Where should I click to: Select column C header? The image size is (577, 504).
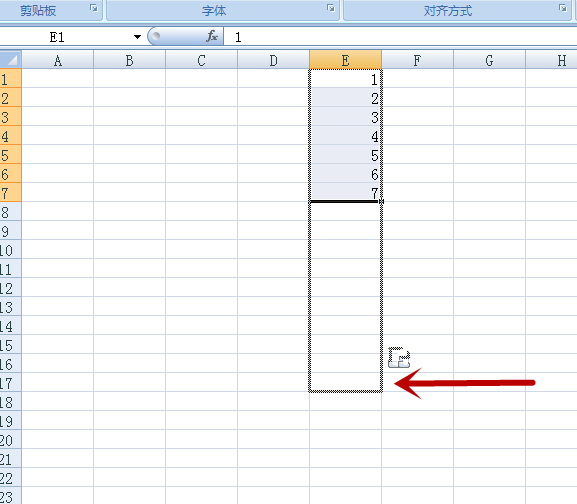click(201, 60)
